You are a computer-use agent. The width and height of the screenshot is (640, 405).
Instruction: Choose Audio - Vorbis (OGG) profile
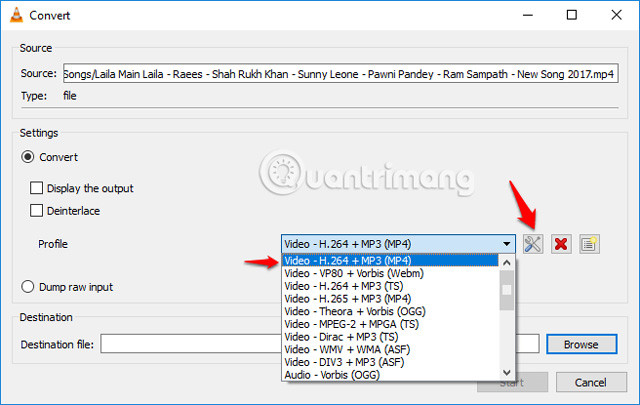390,374
